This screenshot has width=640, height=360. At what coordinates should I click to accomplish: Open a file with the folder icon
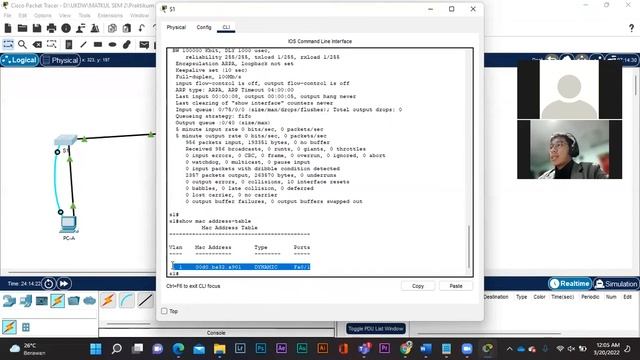[22, 28]
